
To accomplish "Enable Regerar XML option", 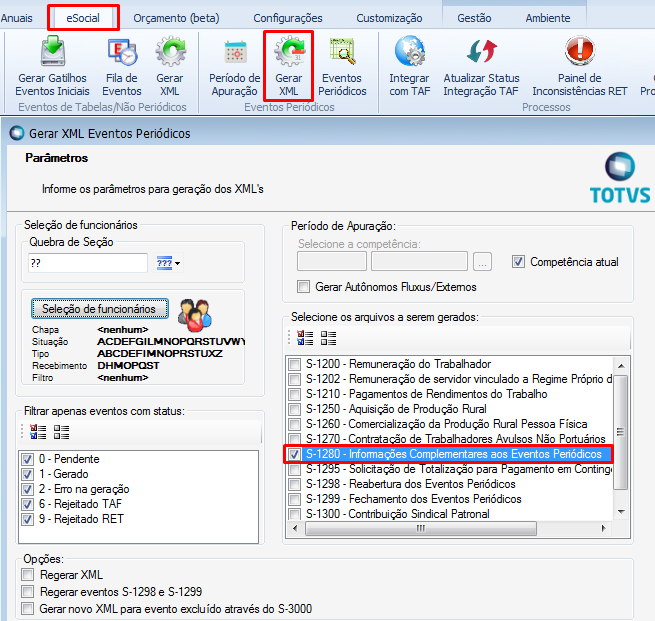I will 28,575.
